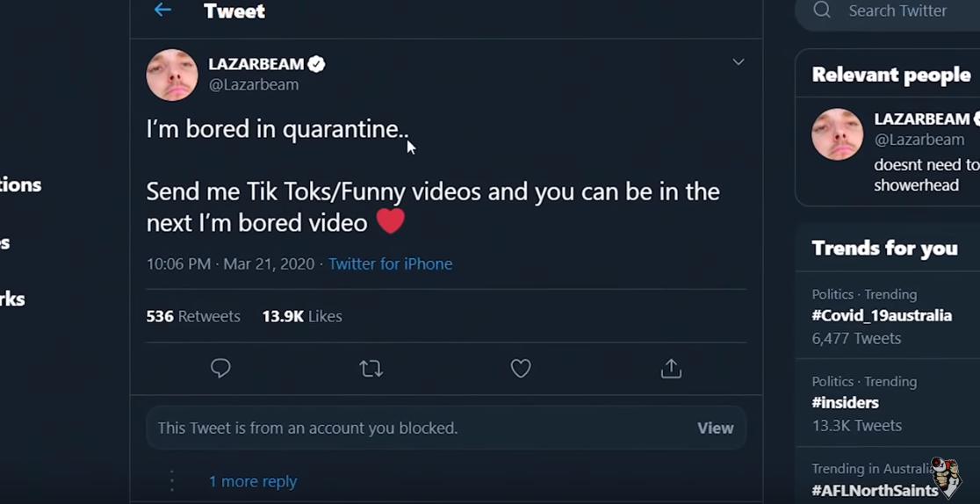Open the Twitter for iPhone link
Viewport: 980px width, 504px height.
(390, 264)
